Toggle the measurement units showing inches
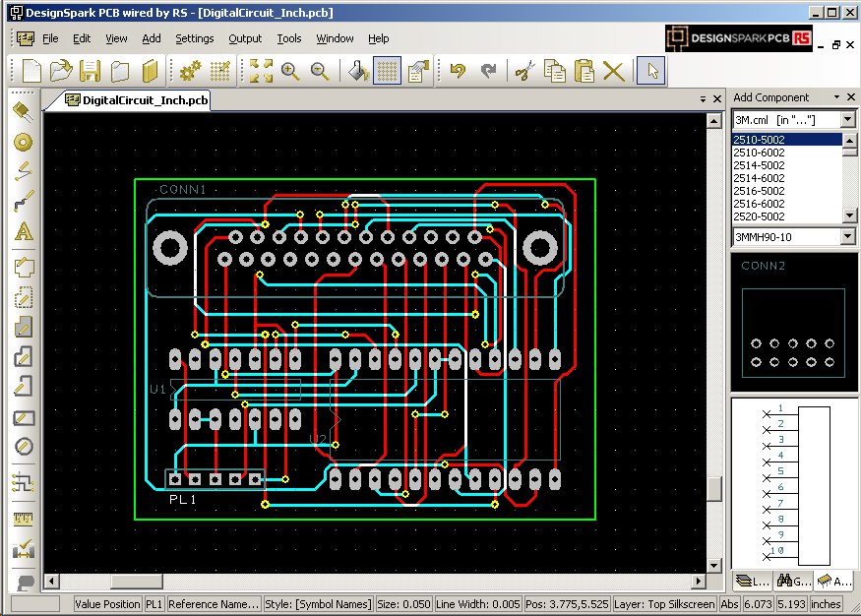Image resolution: width=861 pixels, height=616 pixels. pos(827,603)
